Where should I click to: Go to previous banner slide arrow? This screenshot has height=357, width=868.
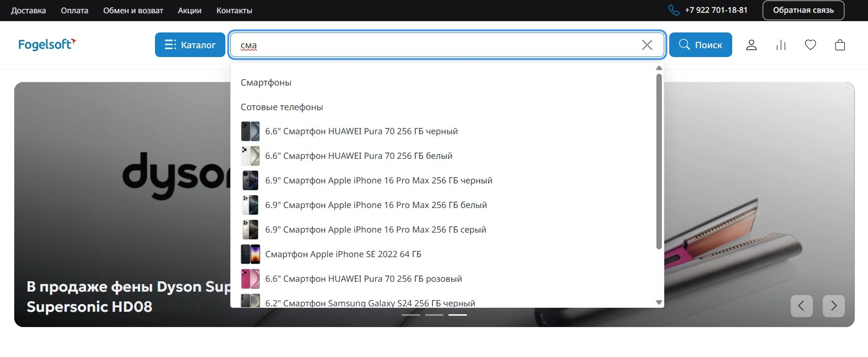tap(801, 306)
